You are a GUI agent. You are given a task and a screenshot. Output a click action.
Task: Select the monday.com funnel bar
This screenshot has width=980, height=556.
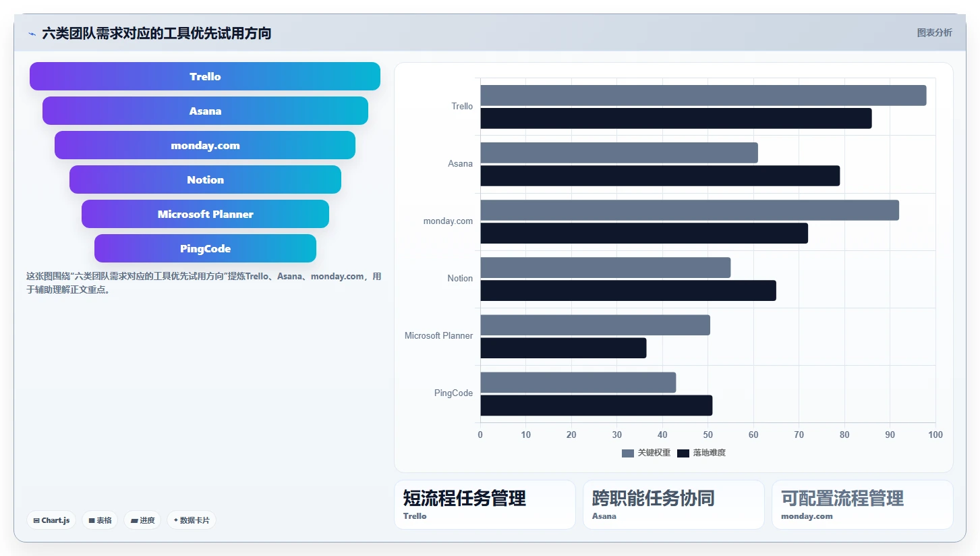205,145
